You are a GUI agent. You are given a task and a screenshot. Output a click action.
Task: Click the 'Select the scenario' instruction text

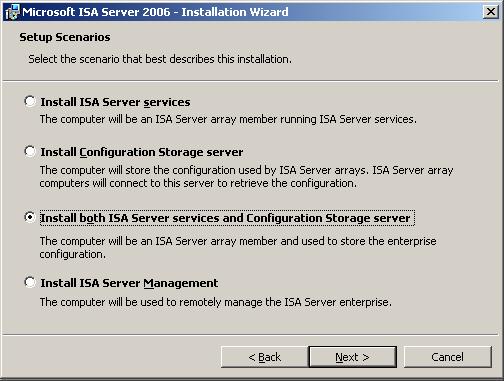(160, 59)
